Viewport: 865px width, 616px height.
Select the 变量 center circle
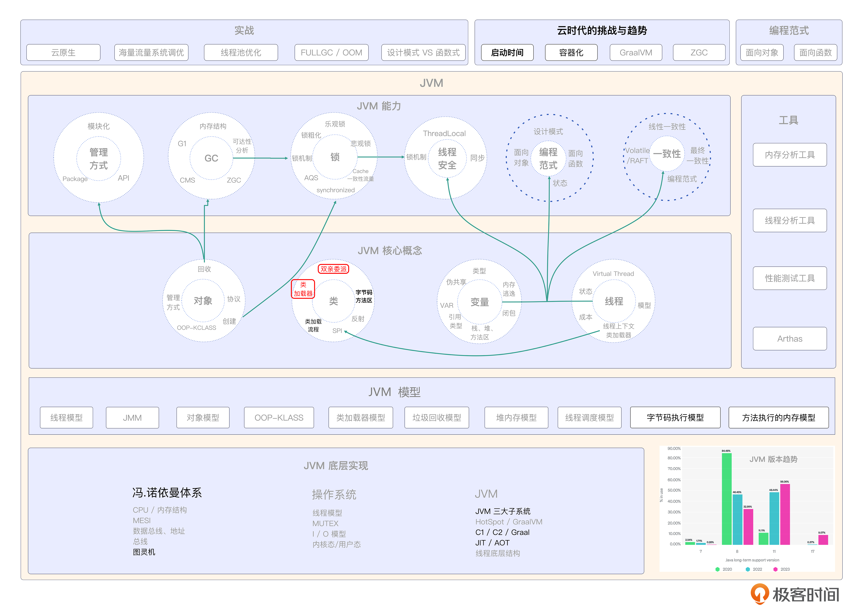[480, 302]
